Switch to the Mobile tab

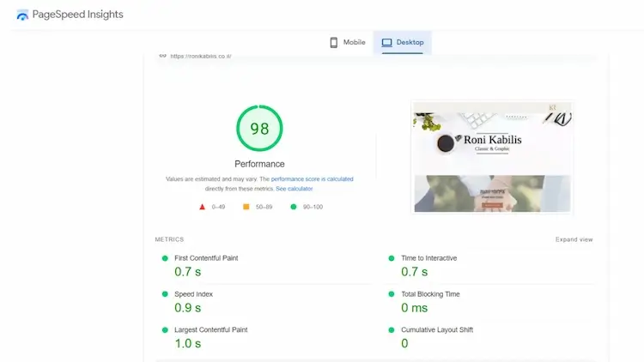tap(348, 42)
